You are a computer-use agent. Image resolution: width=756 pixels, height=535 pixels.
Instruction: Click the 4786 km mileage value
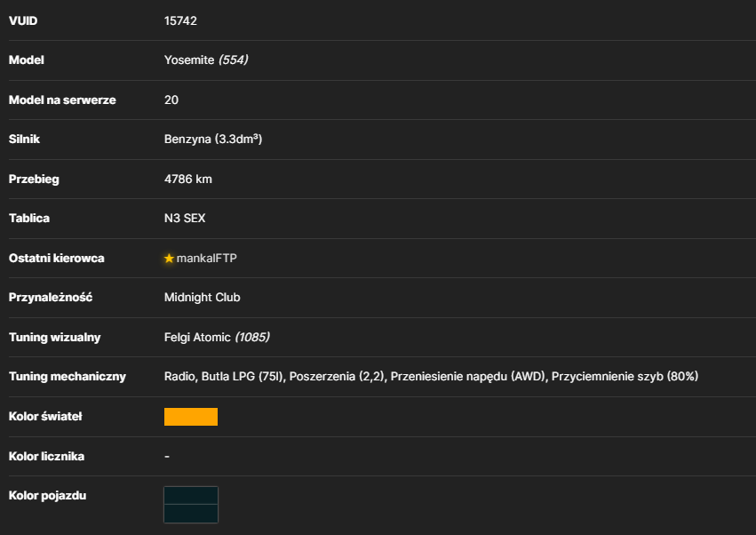tap(188, 179)
